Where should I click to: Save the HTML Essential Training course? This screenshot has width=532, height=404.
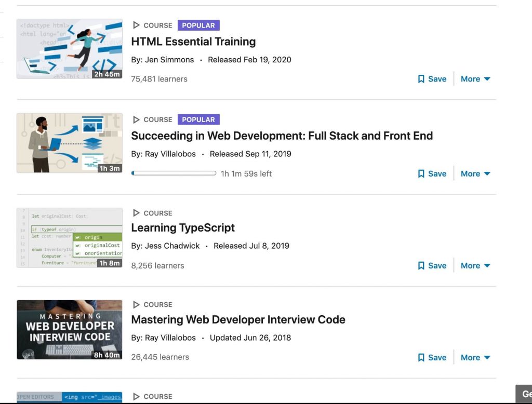[432, 79]
